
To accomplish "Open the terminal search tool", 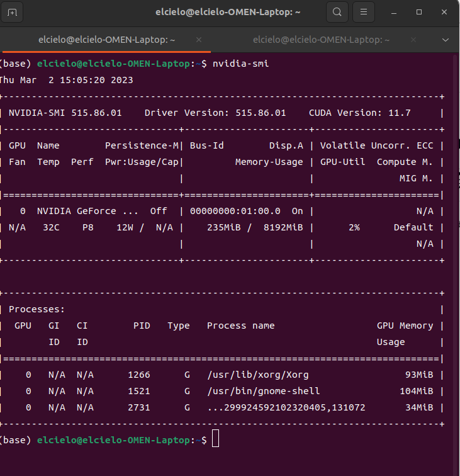I will (x=337, y=12).
